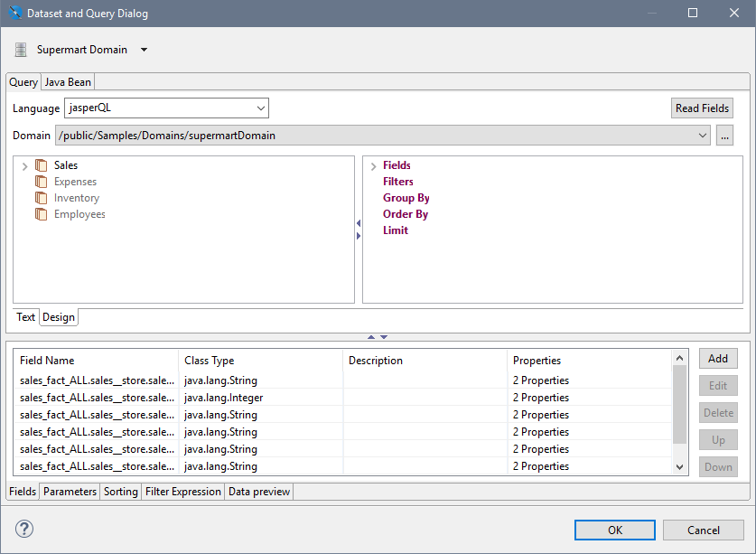Select the Fields query node label

tap(397, 165)
